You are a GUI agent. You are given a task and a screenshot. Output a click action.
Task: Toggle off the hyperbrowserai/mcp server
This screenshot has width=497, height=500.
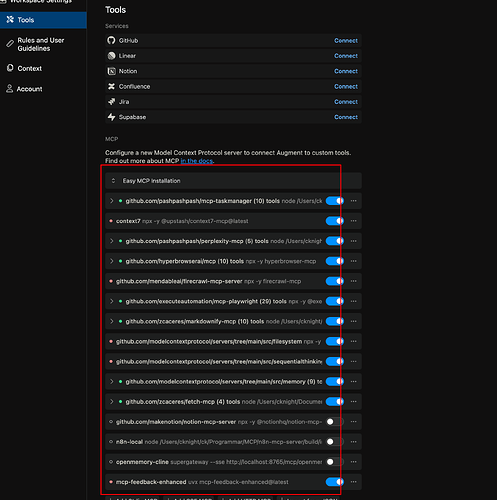coord(335,261)
